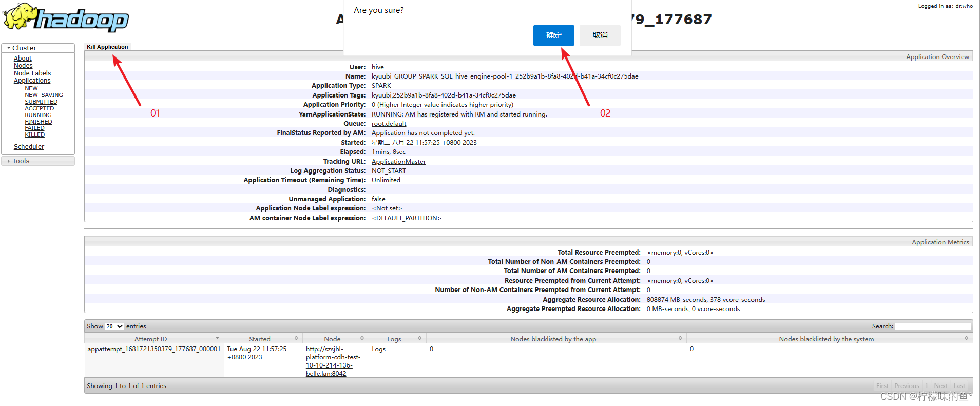
Task: Open the About link in Cluster menu
Action: 23,59
